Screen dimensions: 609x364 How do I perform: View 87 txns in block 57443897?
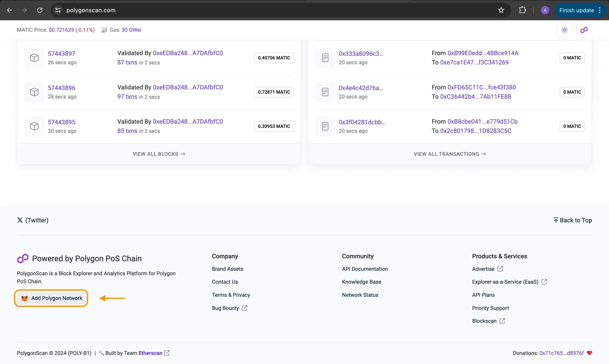[127, 62]
